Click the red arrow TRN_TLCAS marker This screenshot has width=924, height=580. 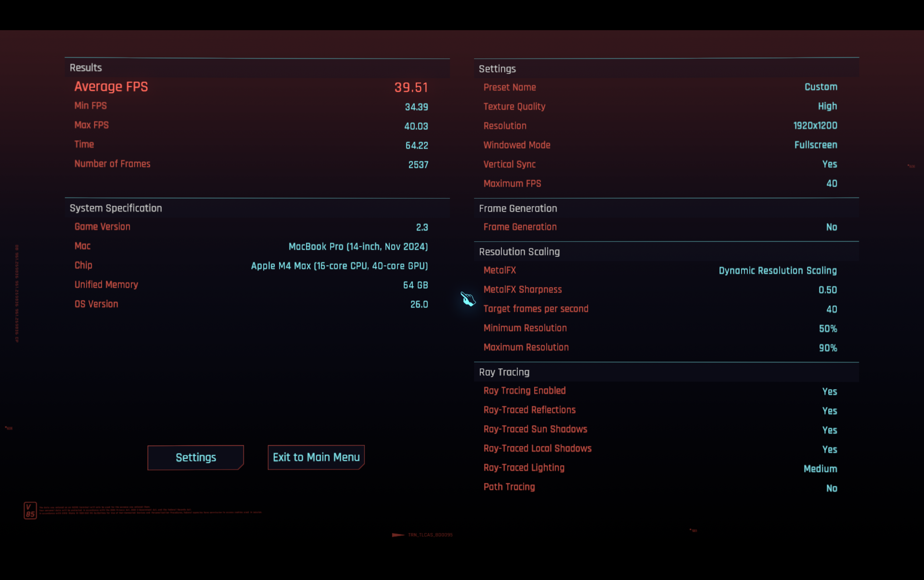[x=422, y=535]
